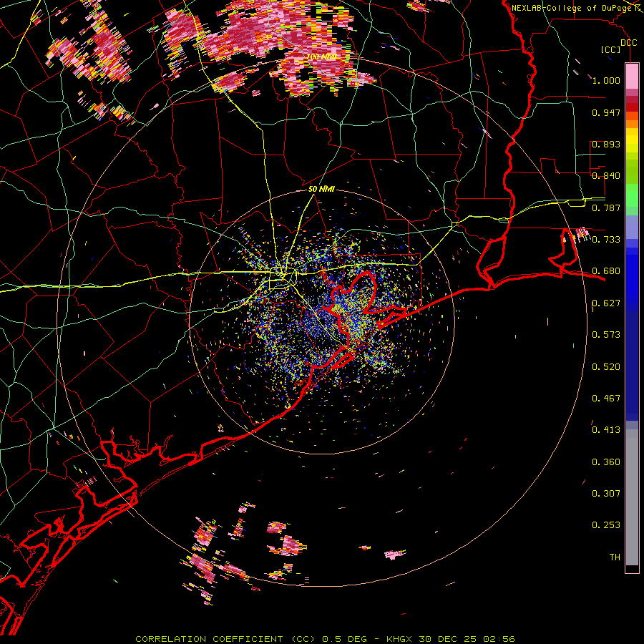Click the 0.307 scale value
The width and height of the screenshot is (644, 644).
coord(606,494)
